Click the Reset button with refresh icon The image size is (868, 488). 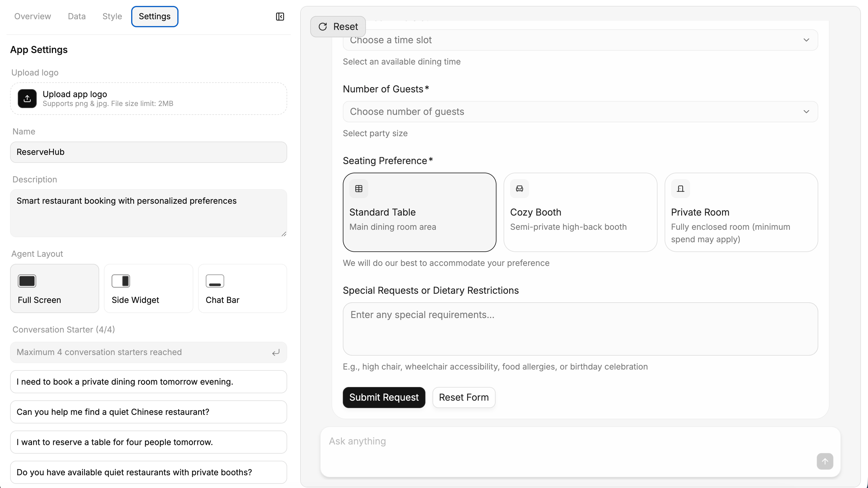pyautogui.click(x=338, y=27)
